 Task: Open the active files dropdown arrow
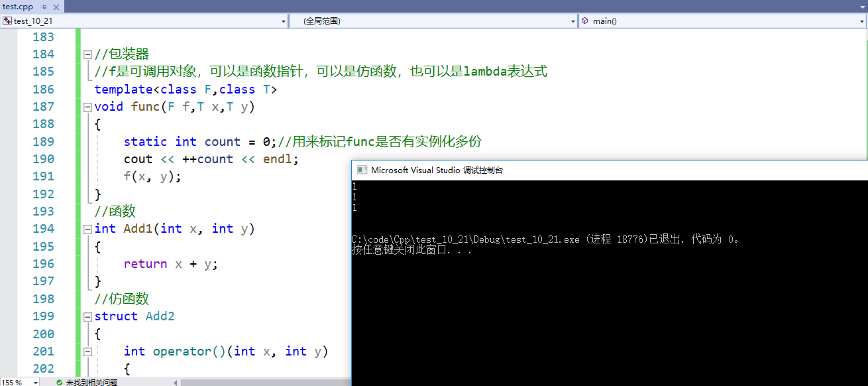(861, 6)
